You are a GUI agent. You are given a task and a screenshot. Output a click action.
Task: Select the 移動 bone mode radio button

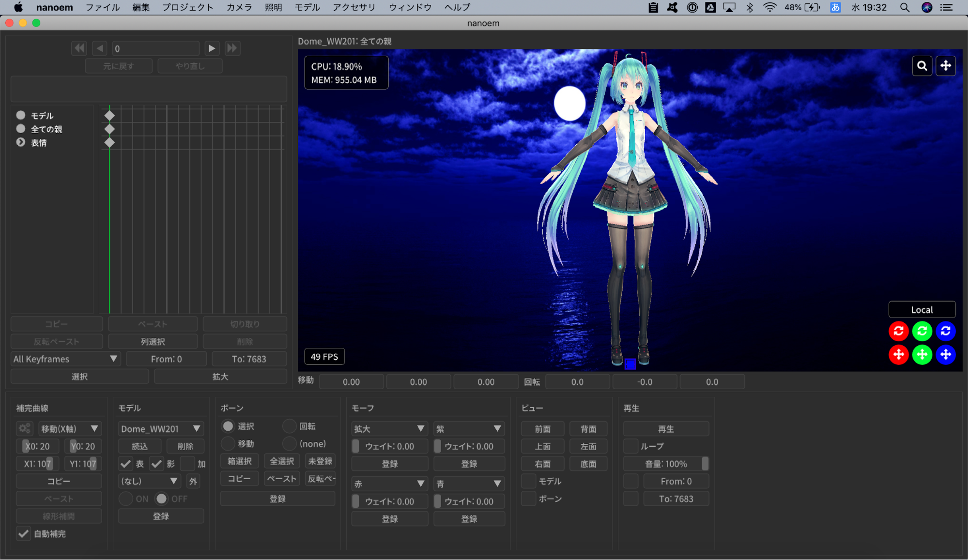pyautogui.click(x=228, y=444)
